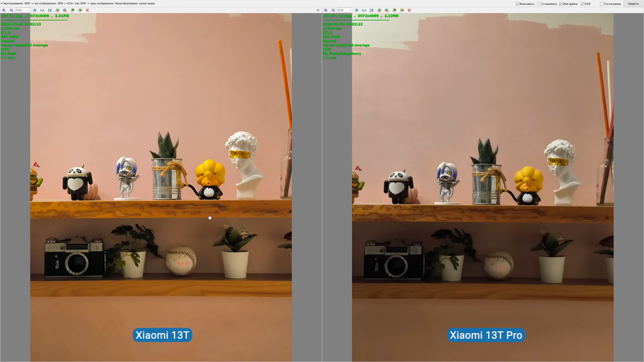The width and height of the screenshot is (644, 362).
Task: Click the "2023-10-06 23:02:22" timestamp
Action: [343, 24]
